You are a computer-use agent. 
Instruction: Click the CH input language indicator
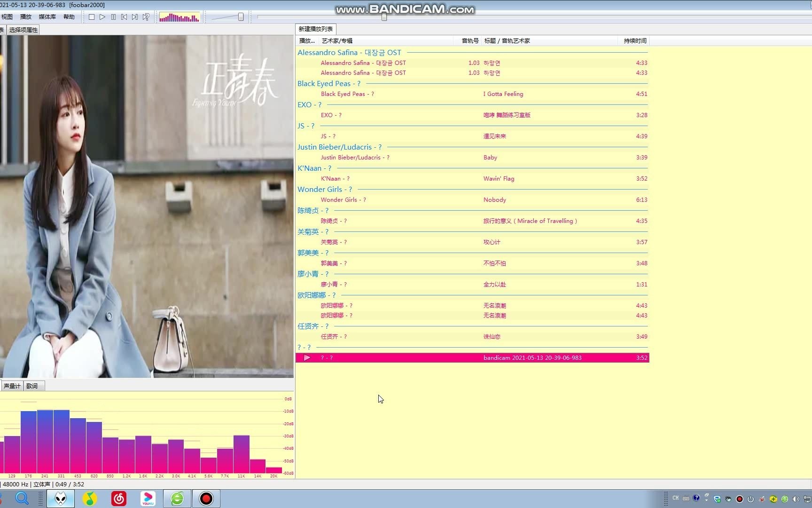(x=676, y=498)
